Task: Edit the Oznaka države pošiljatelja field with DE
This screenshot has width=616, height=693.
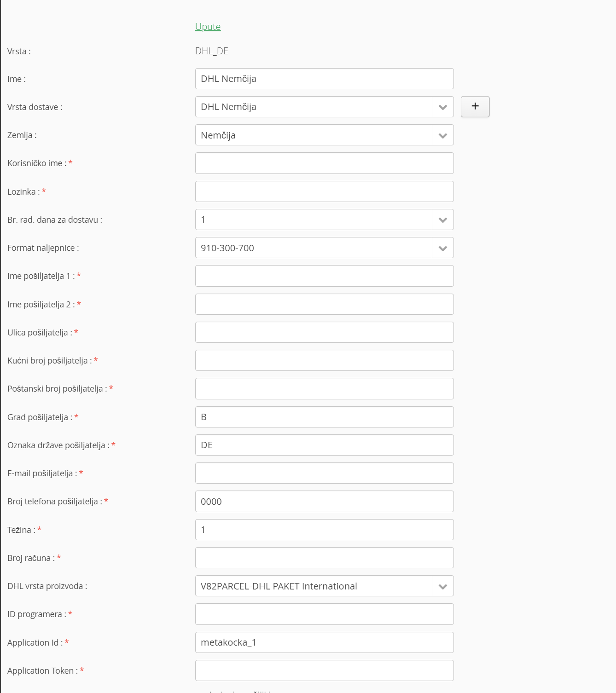Action: click(325, 445)
